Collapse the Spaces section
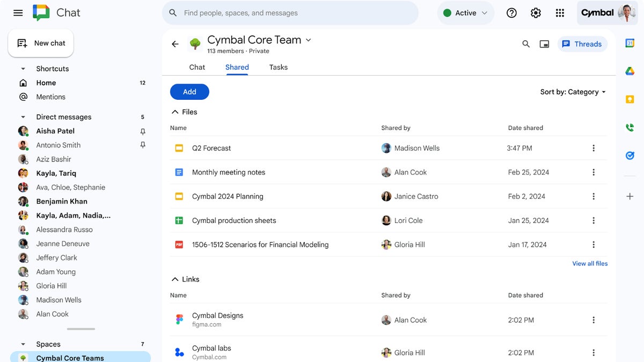Screen dimensions: 644x362 (23, 344)
